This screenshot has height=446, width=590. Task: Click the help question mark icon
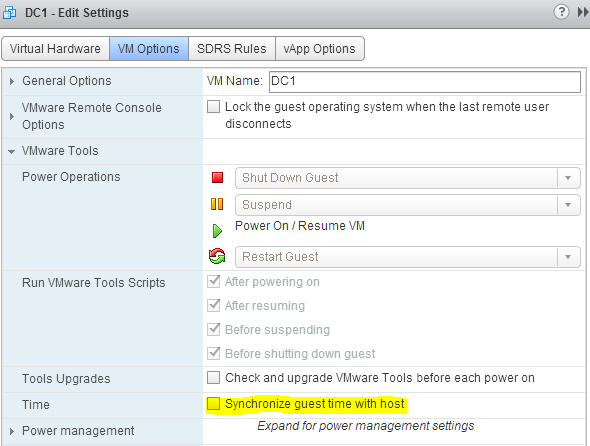561,12
